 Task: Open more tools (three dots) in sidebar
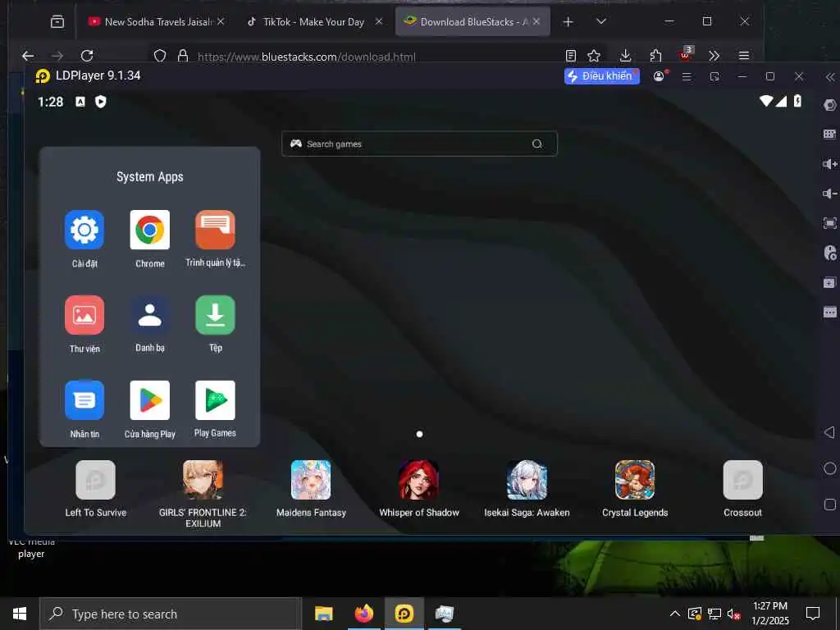click(x=830, y=312)
